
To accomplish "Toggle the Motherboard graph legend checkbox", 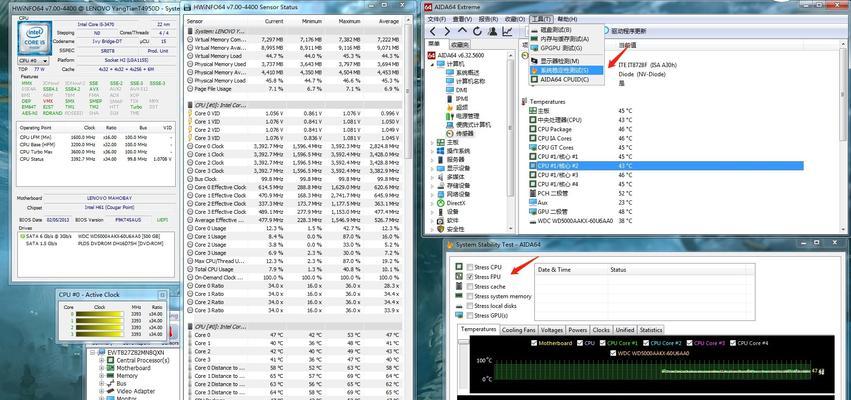I will point(534,343).
